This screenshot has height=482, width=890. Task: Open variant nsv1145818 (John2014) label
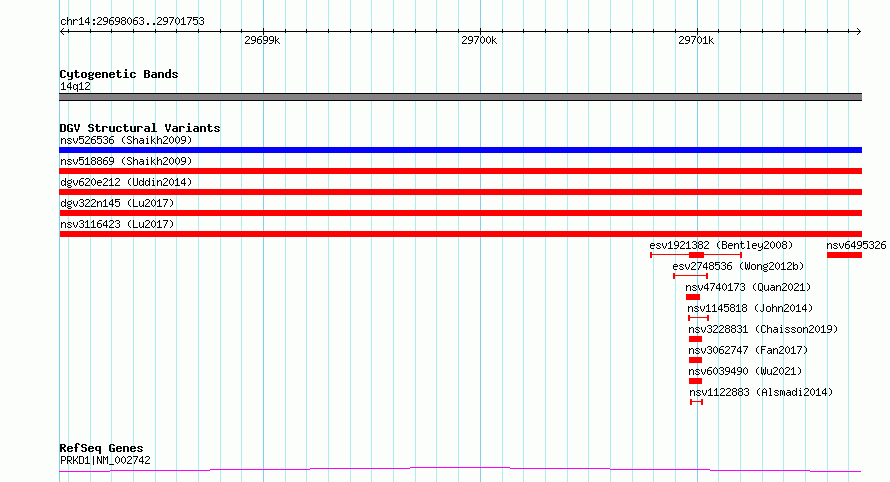[750, 308]
